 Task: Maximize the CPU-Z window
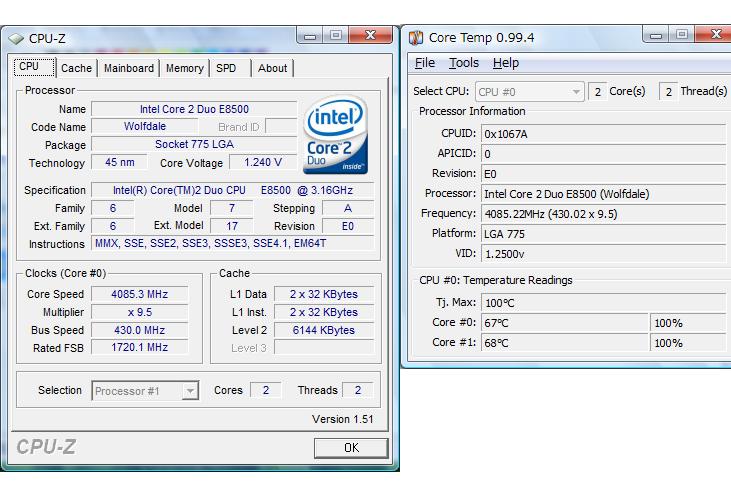pyautogui.click(x=336, y=35)
